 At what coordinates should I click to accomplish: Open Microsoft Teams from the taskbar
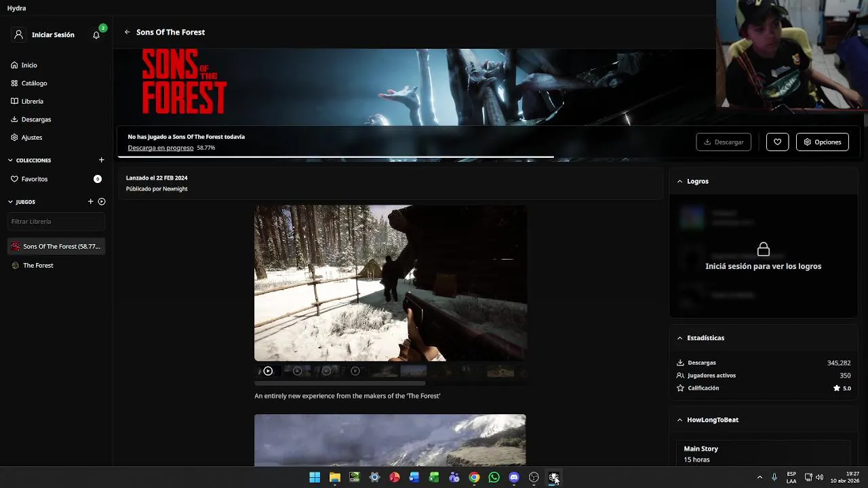point(454,477)
